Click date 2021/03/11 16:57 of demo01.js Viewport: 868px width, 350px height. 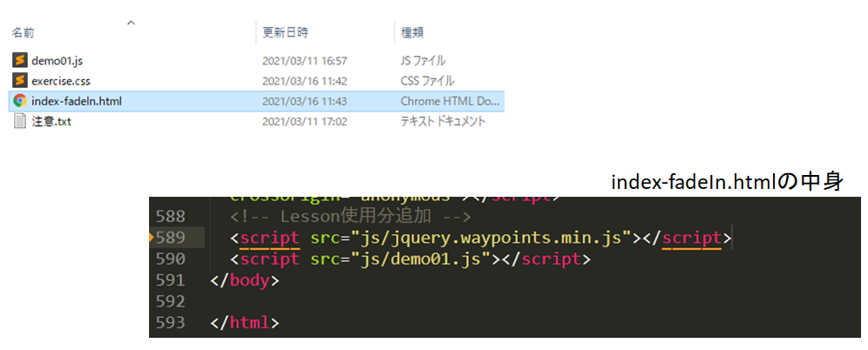coord(304,60)
